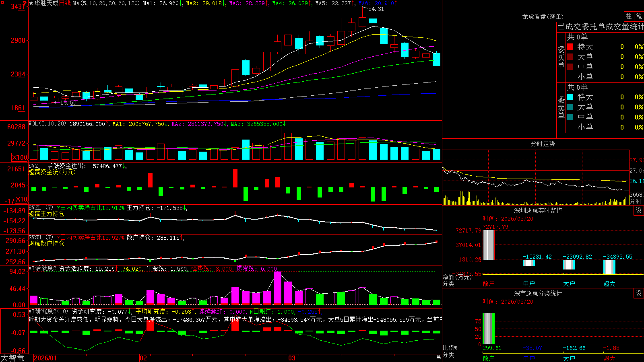Switch to 笔 tick display mode
The width and height of the screenshot is (644, 362).
click(x=639, y=16)
